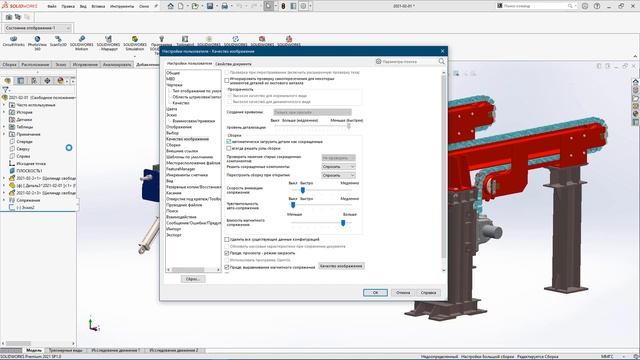Open the resolve lightweight components dropdown

point(338,167)
